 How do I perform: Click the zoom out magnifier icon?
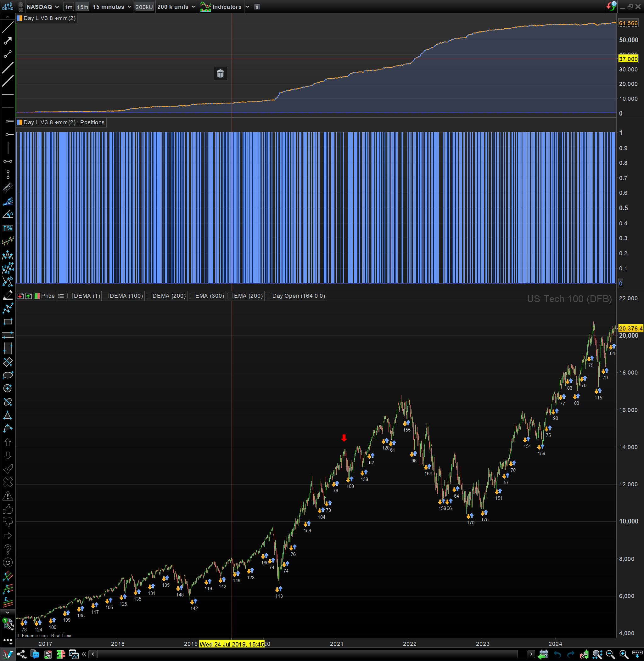(x=610, y=654)
